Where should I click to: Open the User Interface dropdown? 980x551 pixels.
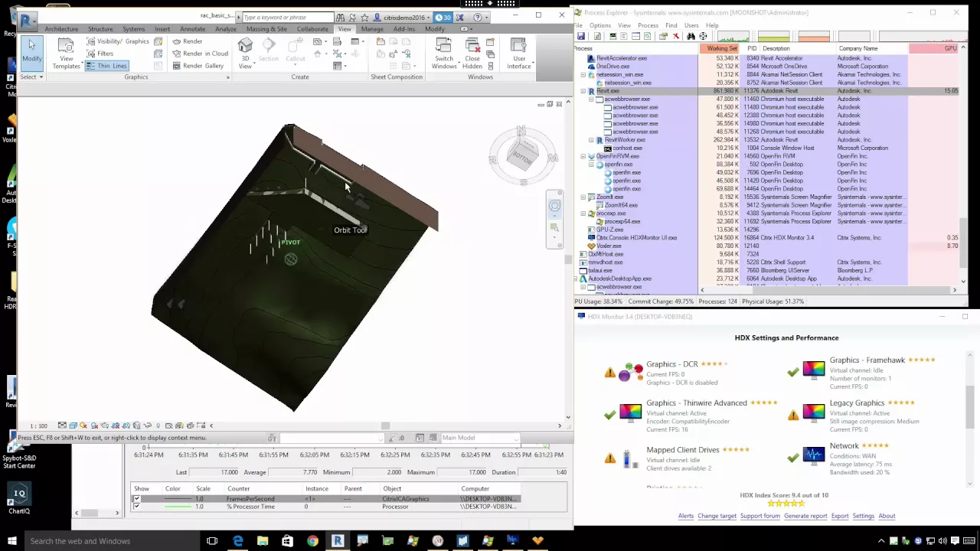coord(519,54)
